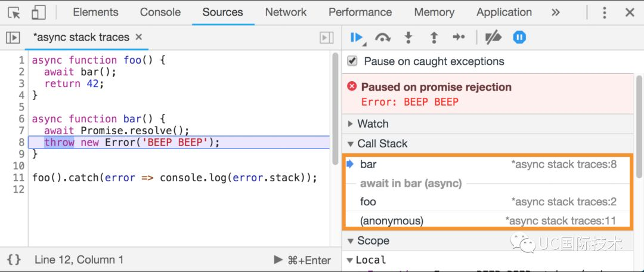Screen dimensions: 644x272
Task: Open source link *async stack traces:8
Action: (x=563, y=165)
